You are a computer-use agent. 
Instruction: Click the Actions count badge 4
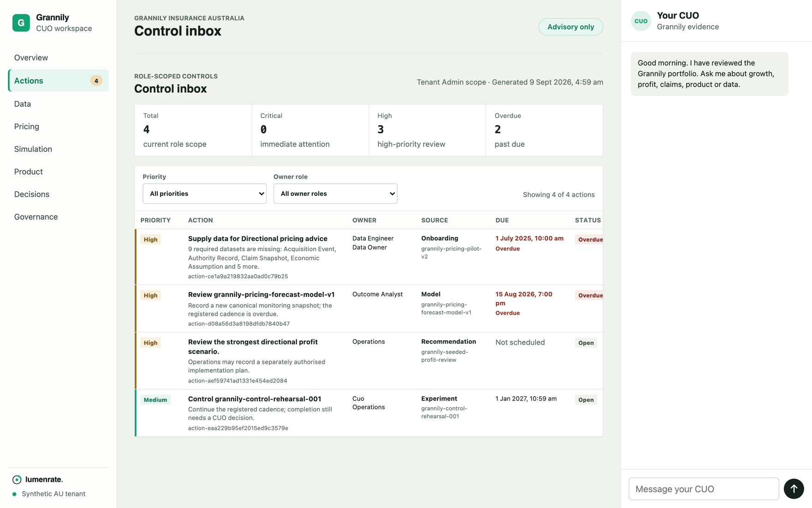[x=96, y=81]
